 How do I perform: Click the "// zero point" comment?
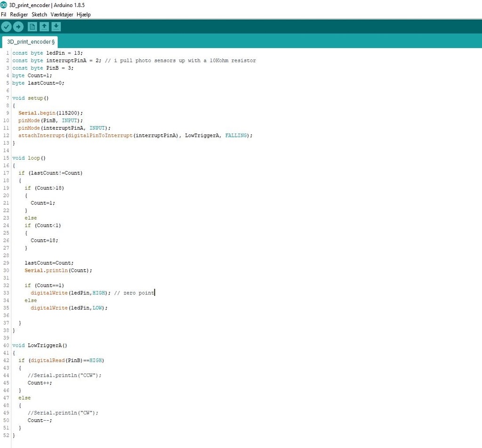pos(134,293)
